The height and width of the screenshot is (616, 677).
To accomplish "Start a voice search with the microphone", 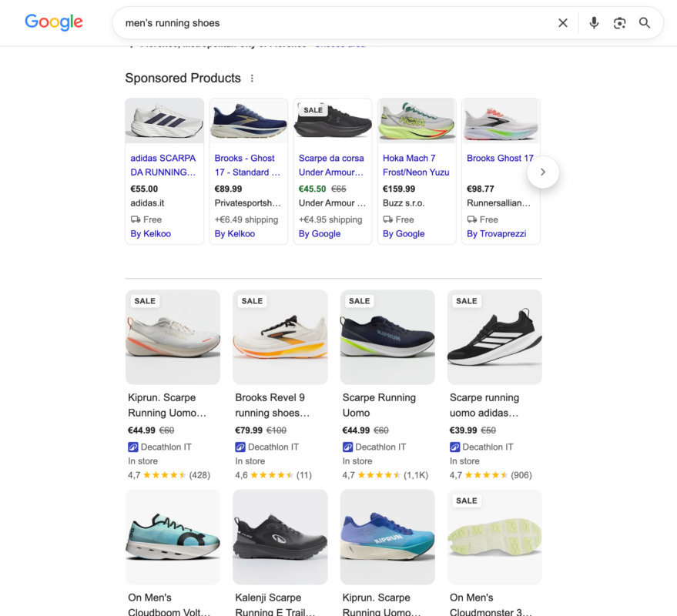I will click(x=594, y=23).
